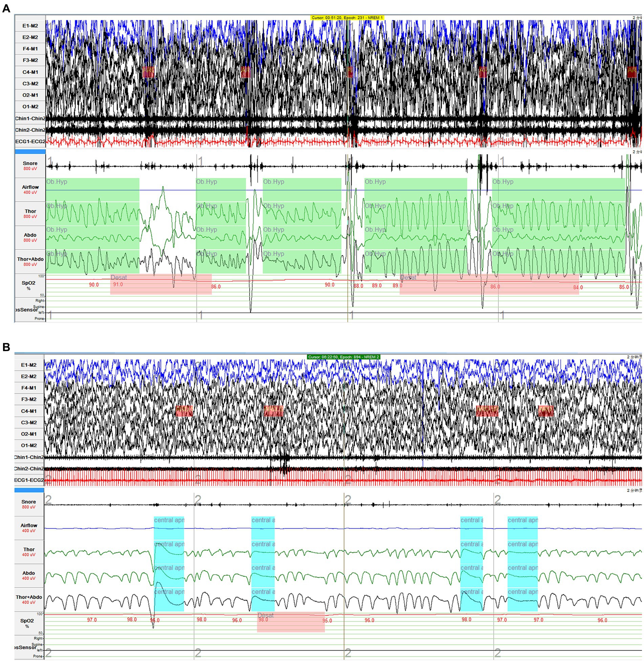Viewport: 644px width, 665px height.
Task: Select the Chin1-ChinZ channel label in panel A
Action: click(30, 119)
